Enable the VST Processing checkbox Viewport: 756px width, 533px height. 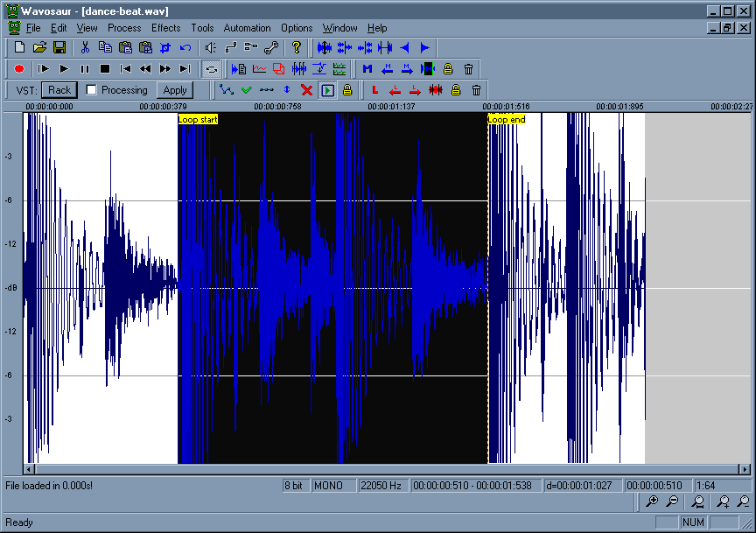(x=91, y=90)
